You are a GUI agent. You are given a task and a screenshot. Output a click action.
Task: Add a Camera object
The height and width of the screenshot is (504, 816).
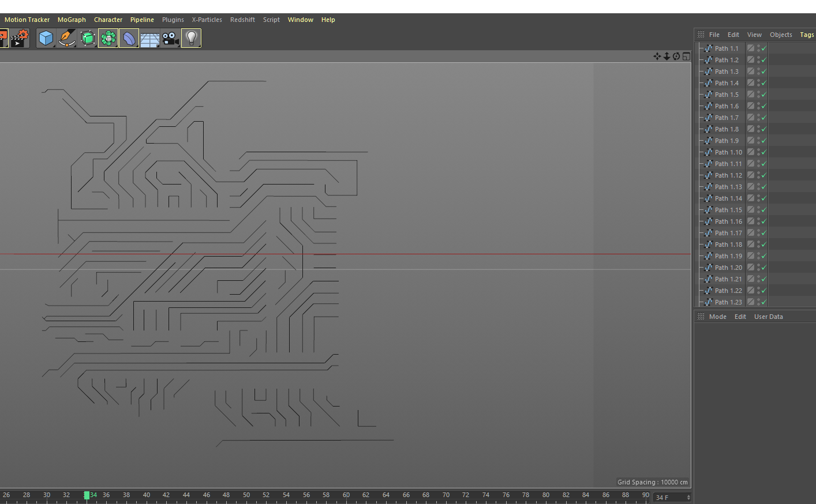(x=170, y=38)
